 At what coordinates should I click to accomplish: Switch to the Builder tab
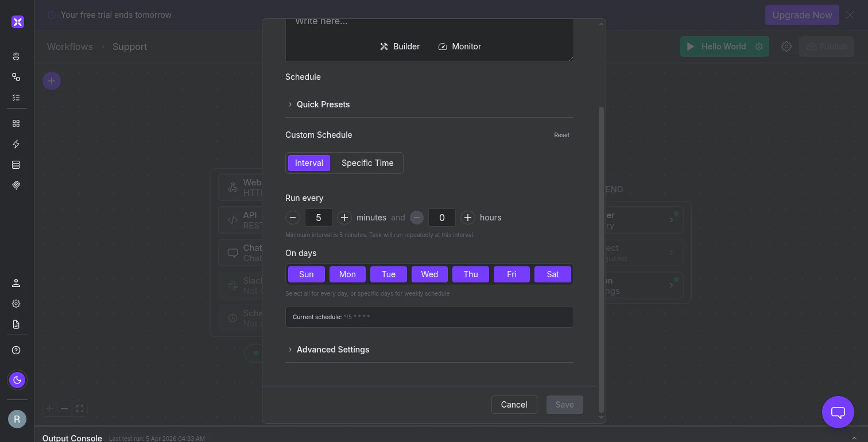tap(400, 46)
